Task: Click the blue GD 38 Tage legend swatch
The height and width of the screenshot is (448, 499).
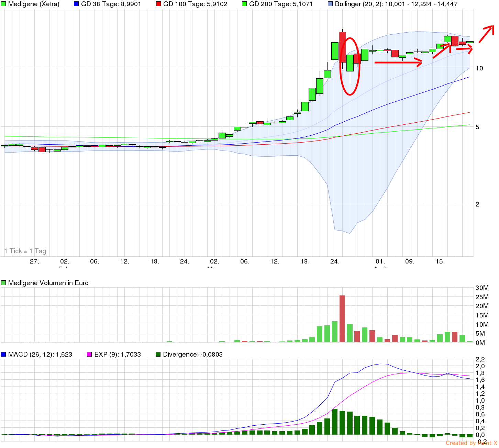Action: pyautogui.click(x=77, y=4)
